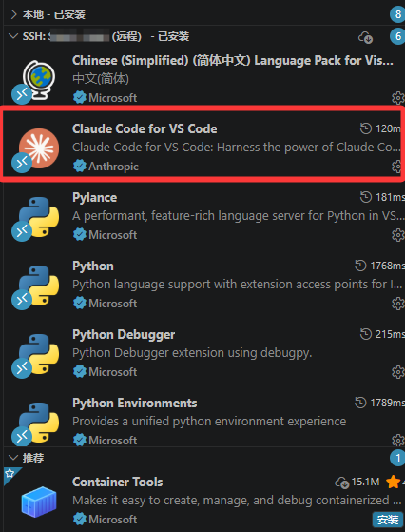
Task: Select the Python Environments extension title
Action: coord(135,404)
